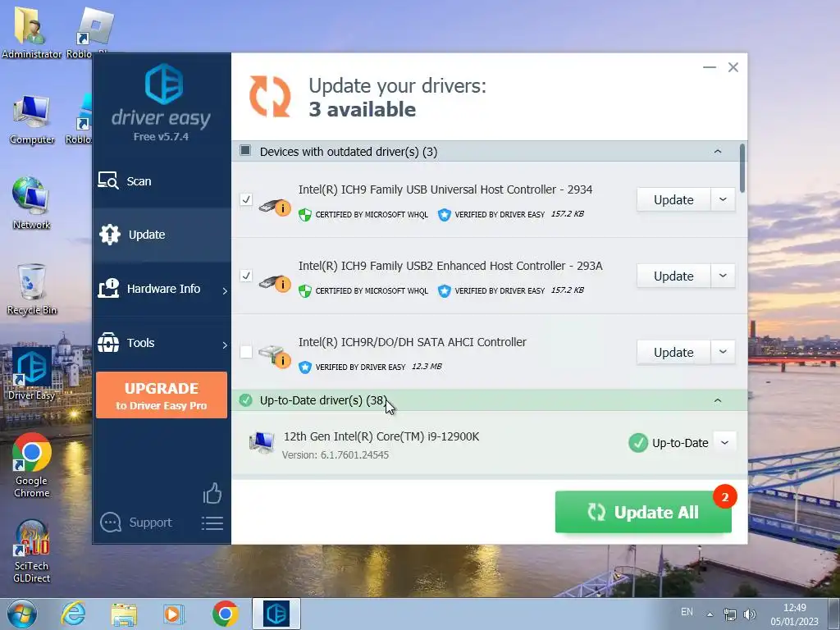Select the Administrator folder desktop icon

(32, 32)
